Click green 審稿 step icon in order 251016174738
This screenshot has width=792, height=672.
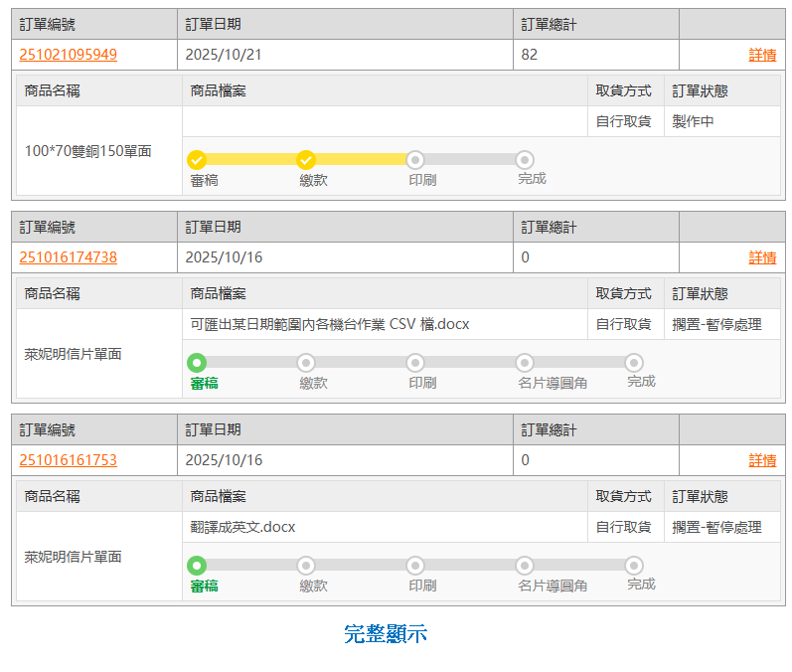click(x=197, y=363)
